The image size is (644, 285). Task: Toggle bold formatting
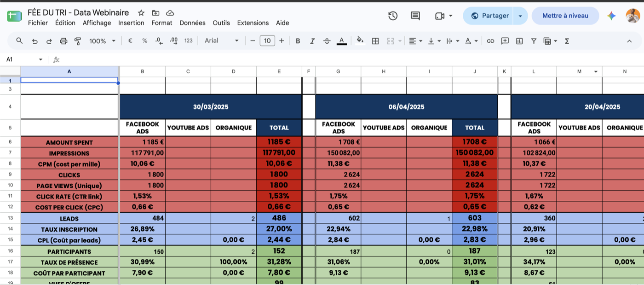298,41
